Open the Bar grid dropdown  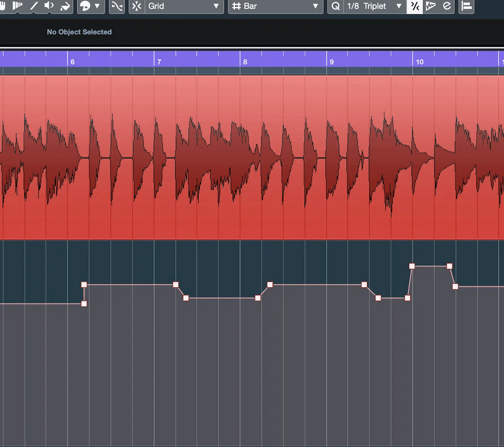point(276,7)
